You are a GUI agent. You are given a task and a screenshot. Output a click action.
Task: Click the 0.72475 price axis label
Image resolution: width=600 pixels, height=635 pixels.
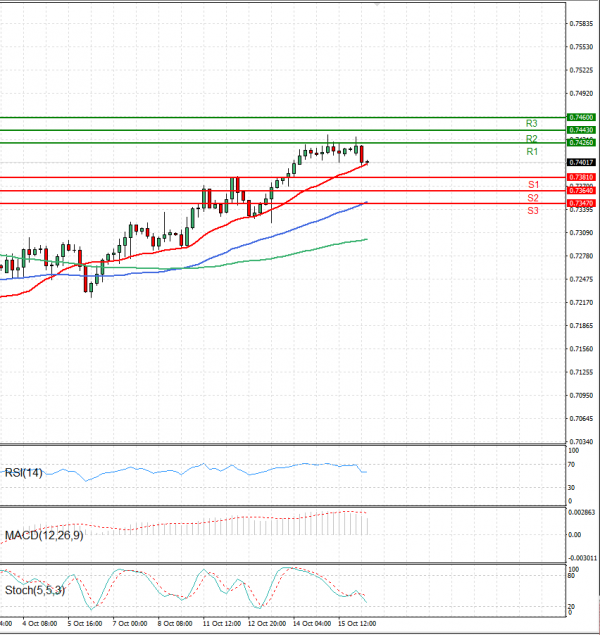click(x=581, y=279)
